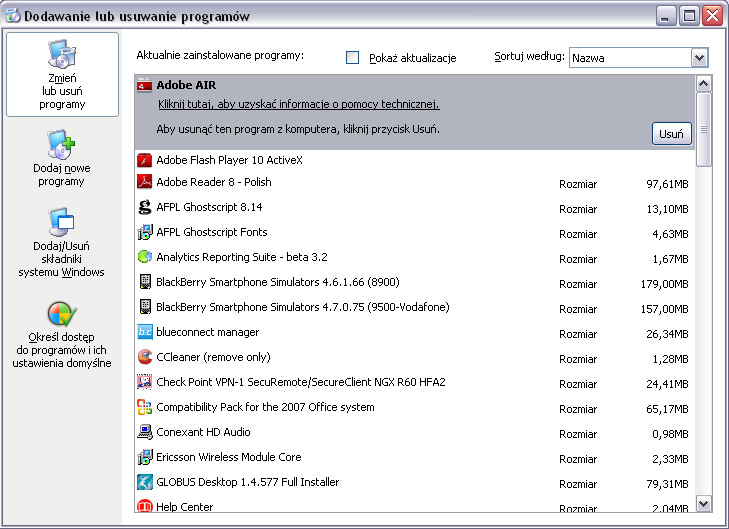Click the Check Point VPN-1 icon
The height and width of the screenshot is (529, 729).
[x=145, y=382]
